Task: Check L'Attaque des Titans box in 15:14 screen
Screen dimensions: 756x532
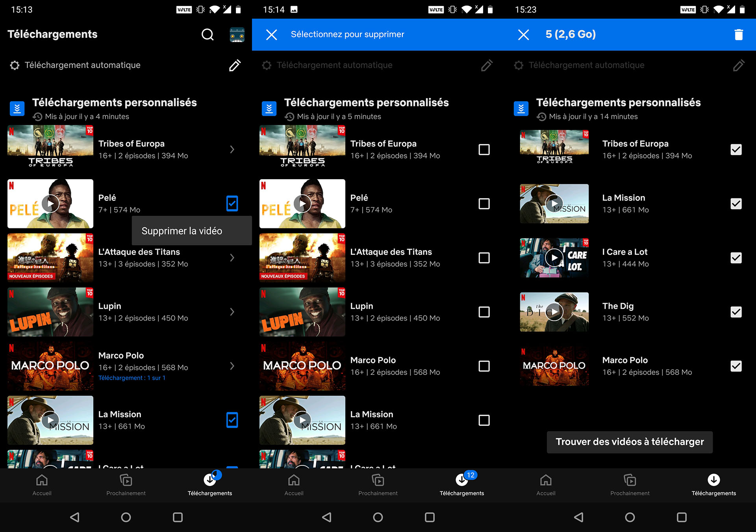Action: 484,258
